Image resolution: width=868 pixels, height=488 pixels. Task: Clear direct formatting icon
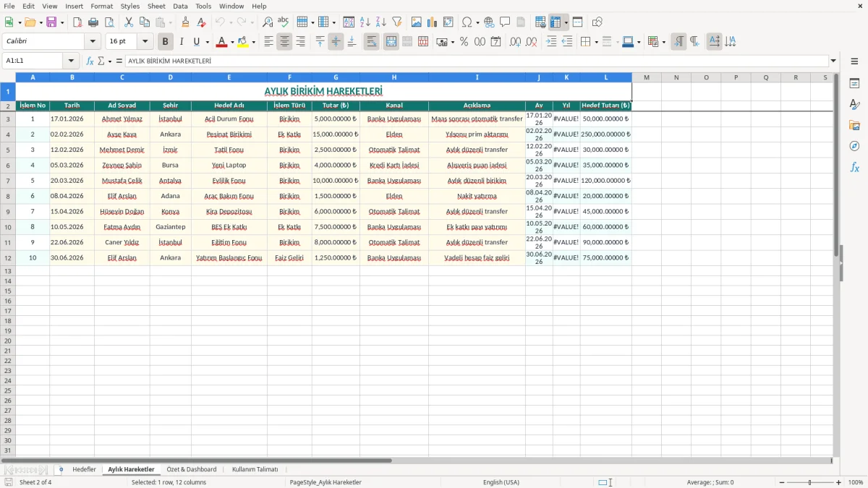202,22
